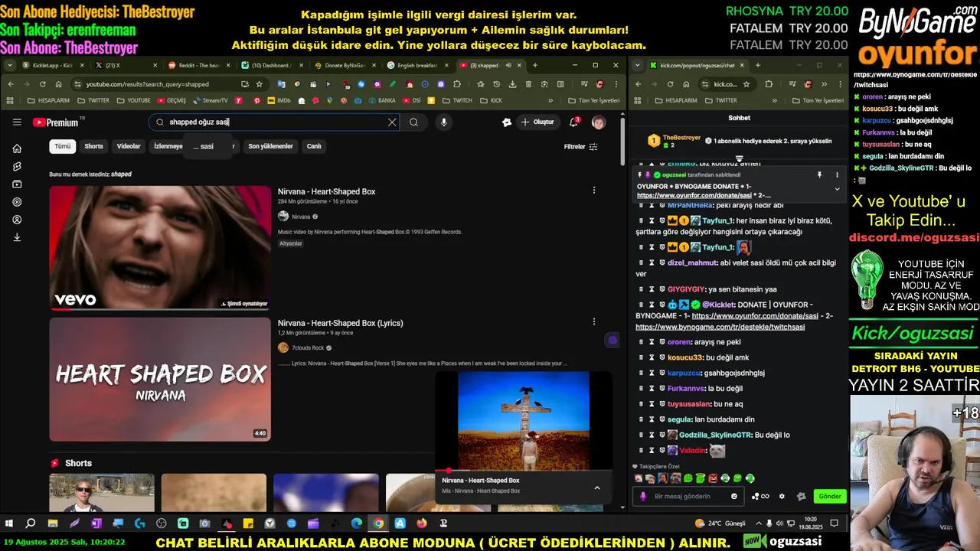Open the Filtreler search filters
980x551 pixels.
pos(580,147)
